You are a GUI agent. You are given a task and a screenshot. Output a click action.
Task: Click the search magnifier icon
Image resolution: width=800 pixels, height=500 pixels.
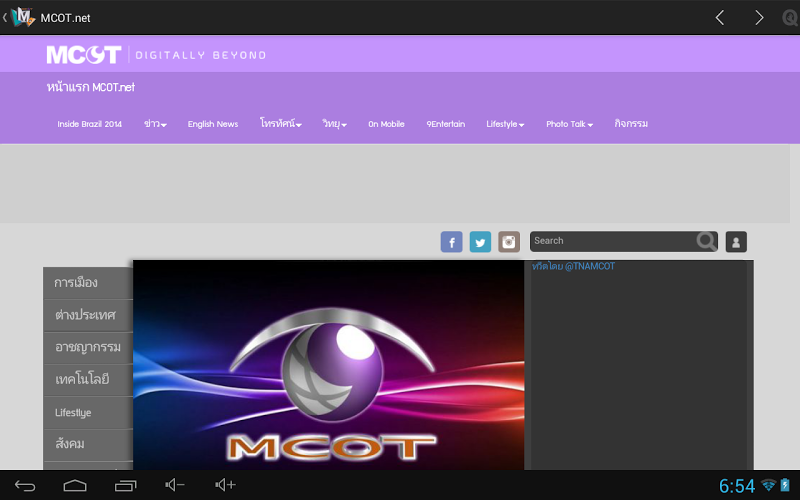tap(707, 241)
